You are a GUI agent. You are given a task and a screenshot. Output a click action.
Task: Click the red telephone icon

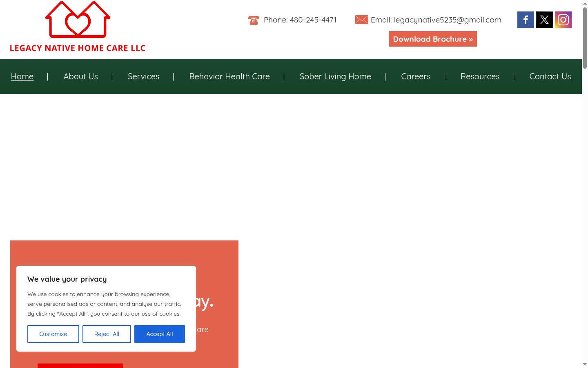click(254, 20)
